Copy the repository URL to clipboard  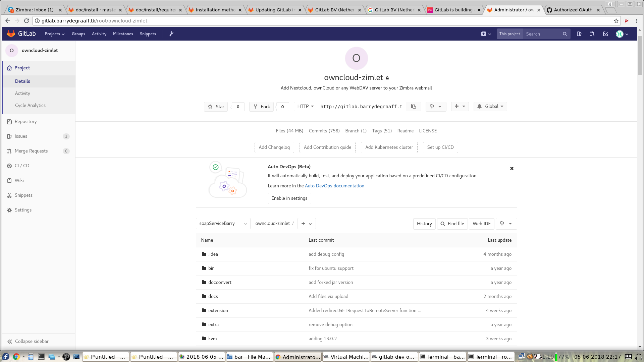tap(413, 107)
